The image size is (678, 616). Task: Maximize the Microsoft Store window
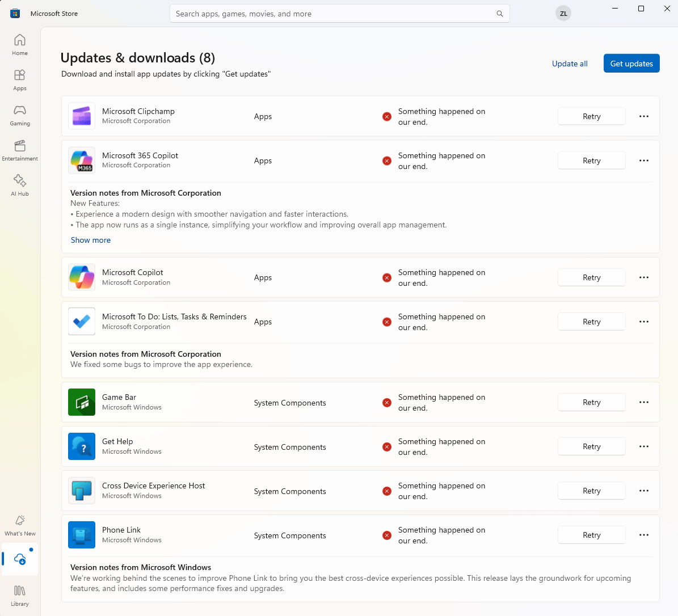(x=641, y=9)
